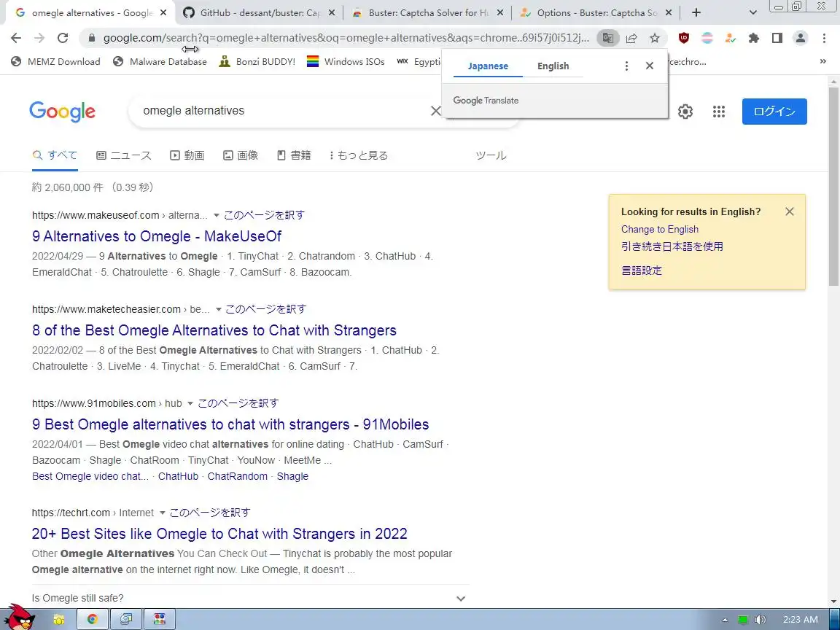Screen dimensions: 840x630
Task: Click Change to English link
Action: (659, 229)
